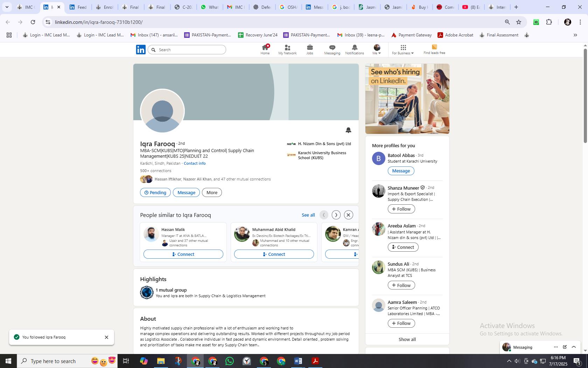
Task: Close the You followed Iqra Farooq toast
Action: pyautogui.click(x=106, y=337)
